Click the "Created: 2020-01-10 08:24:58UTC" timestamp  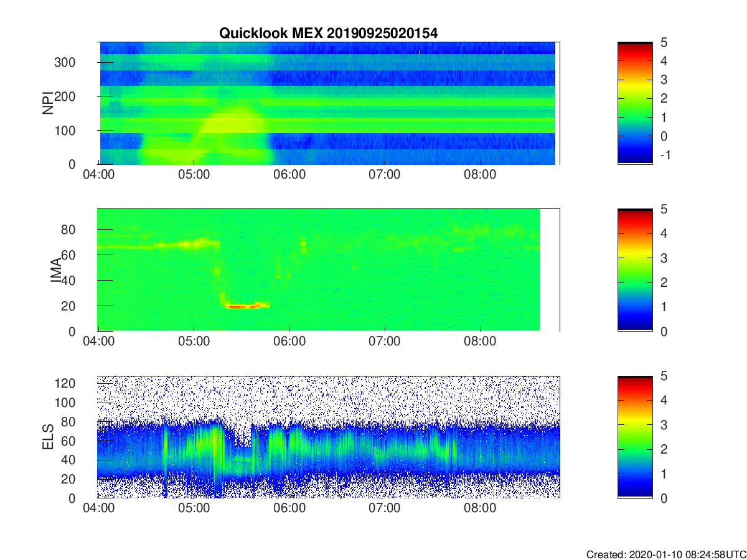click(x=666, y=554)
